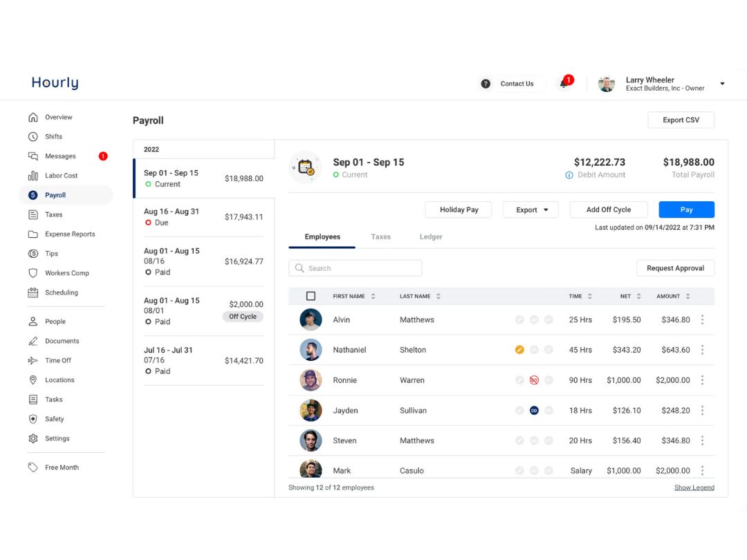Open row options for Alvin Matthews
The width and height of the screenshot is (747, 560).
(702, 319)
